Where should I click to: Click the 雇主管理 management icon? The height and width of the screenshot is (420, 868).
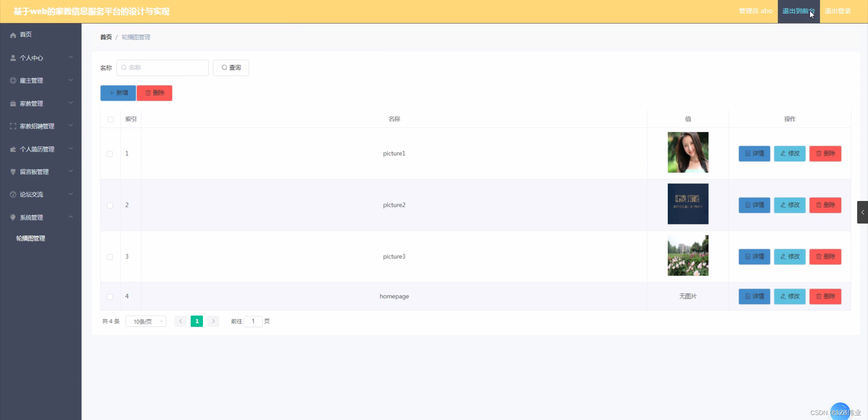coord(12,80)
